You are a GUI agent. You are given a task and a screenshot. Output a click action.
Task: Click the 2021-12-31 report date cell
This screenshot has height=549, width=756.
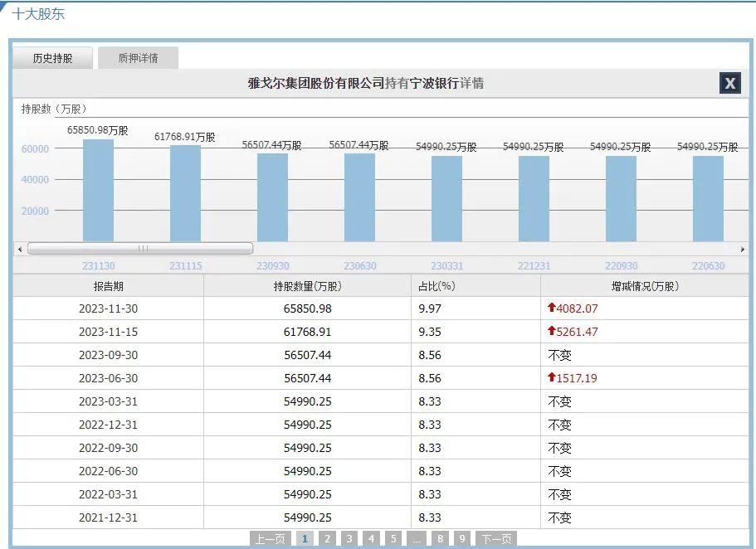point(109,517)
